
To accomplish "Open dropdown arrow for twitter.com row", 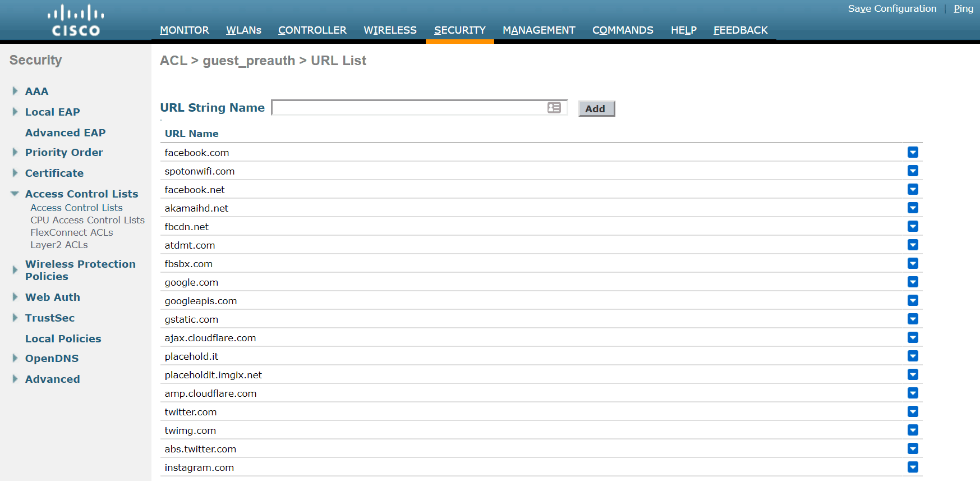I will (x=913, y=411).
